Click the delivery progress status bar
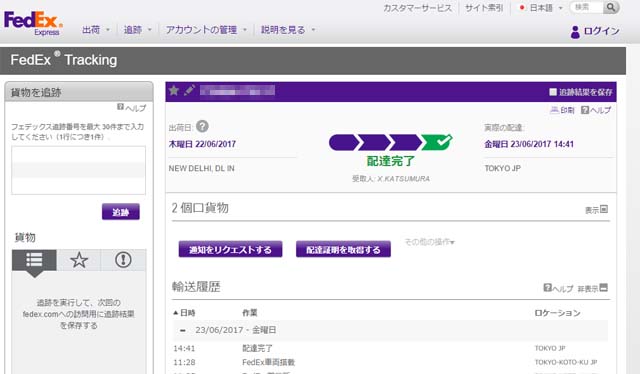This screenshot has height=374, width=640. click(391, 142)
